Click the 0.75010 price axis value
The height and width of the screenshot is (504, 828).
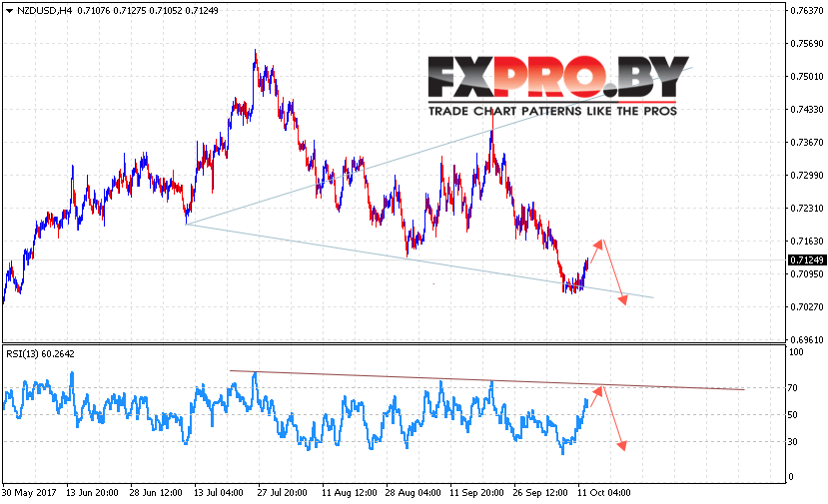tap(807, 77)
